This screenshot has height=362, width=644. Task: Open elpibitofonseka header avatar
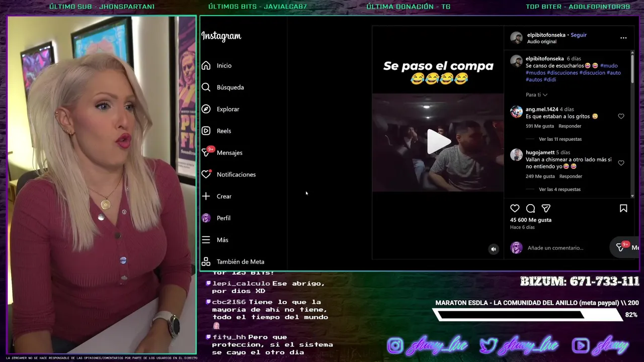point(516,38)
